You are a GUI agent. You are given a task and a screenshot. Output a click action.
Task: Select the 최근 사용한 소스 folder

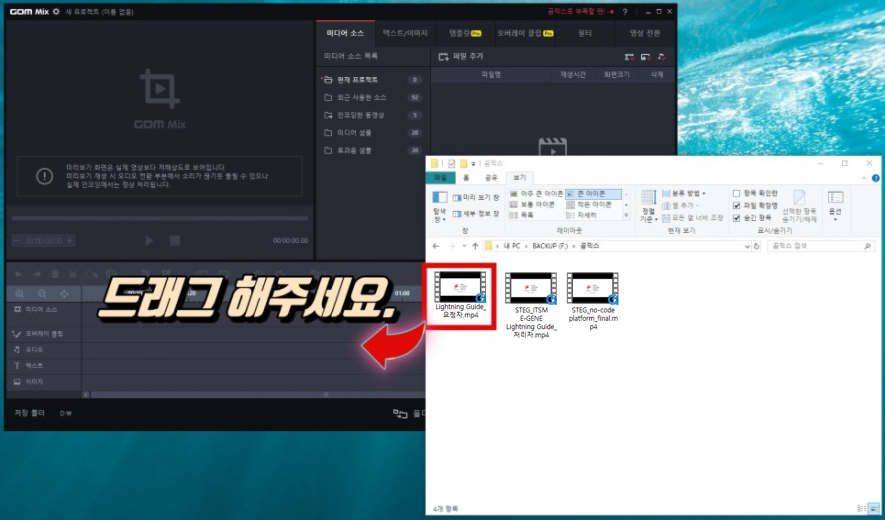pyautogui.click(x=360, y=97)
